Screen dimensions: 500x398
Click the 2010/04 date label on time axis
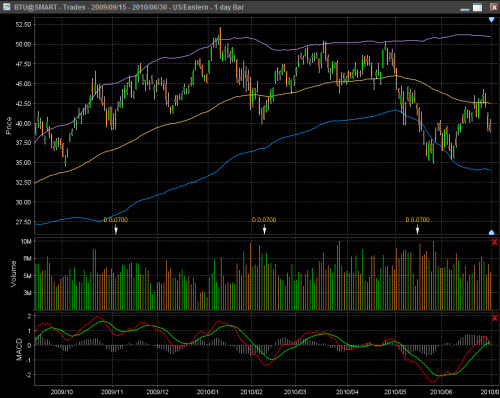pyautogui.click(x=347, y=392)
